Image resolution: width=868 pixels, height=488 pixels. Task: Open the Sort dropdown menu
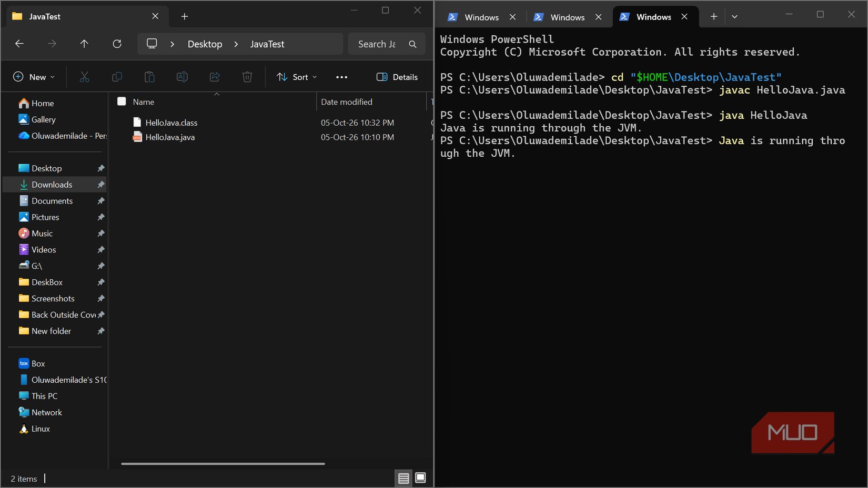297,77
